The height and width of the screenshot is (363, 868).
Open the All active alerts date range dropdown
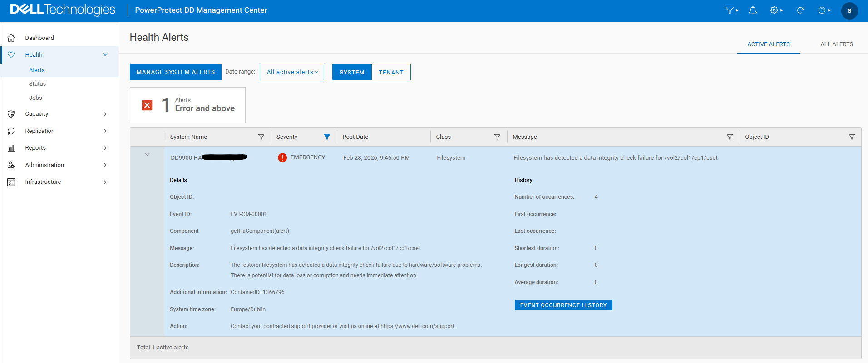292,72
